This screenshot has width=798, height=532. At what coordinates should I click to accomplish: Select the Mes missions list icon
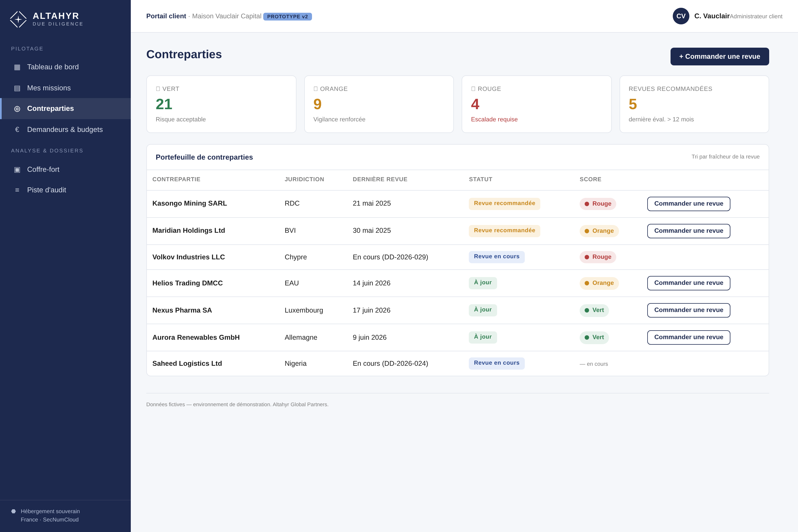(x=17, y=88)
